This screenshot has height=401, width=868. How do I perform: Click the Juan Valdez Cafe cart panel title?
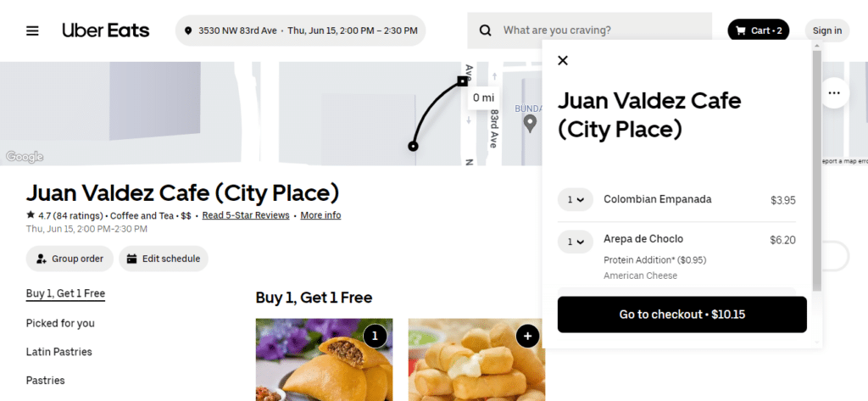click(x=649, y=115)
